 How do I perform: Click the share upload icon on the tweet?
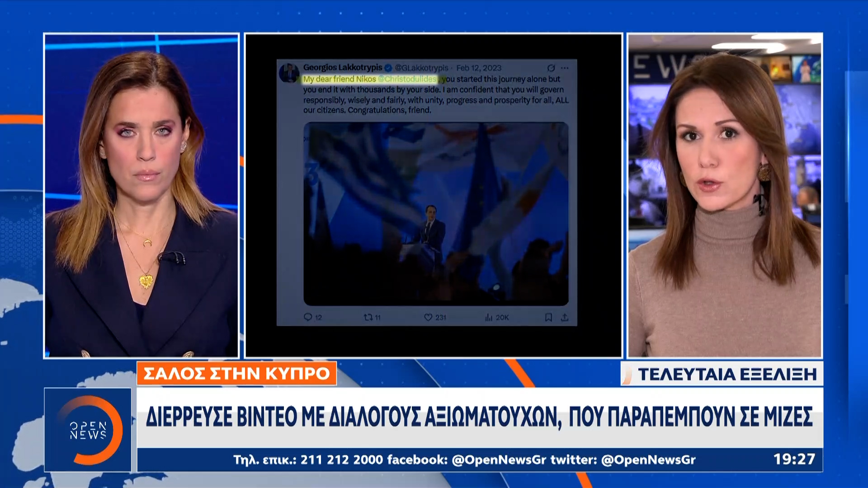click(x=565, y=317)
